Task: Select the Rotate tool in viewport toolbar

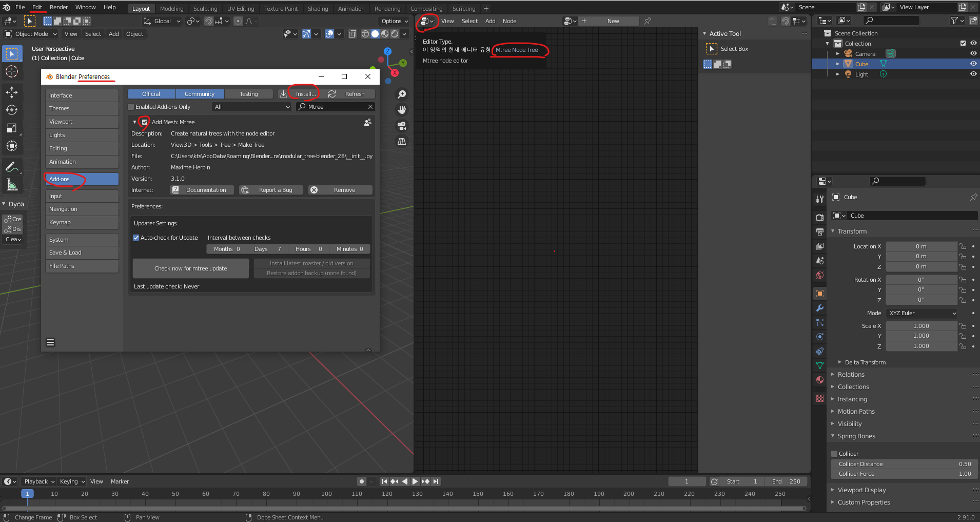Action: tap(12, 110)
